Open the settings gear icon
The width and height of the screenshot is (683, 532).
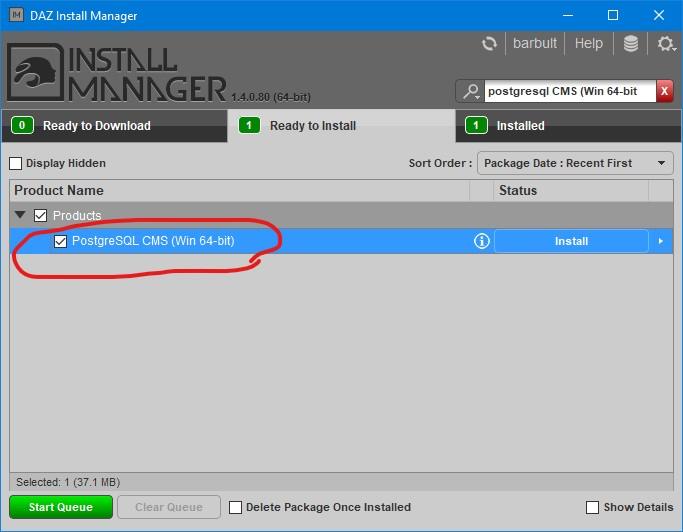click(665, 44)
